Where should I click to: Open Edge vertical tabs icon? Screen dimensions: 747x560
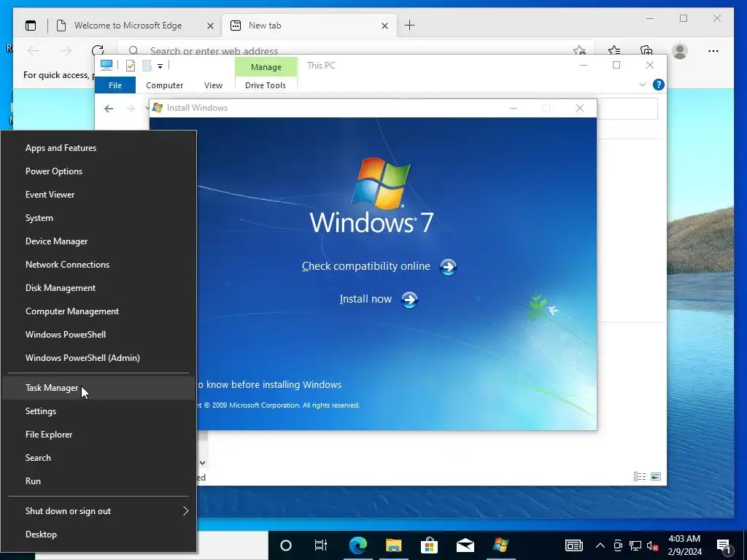(31, 26)
